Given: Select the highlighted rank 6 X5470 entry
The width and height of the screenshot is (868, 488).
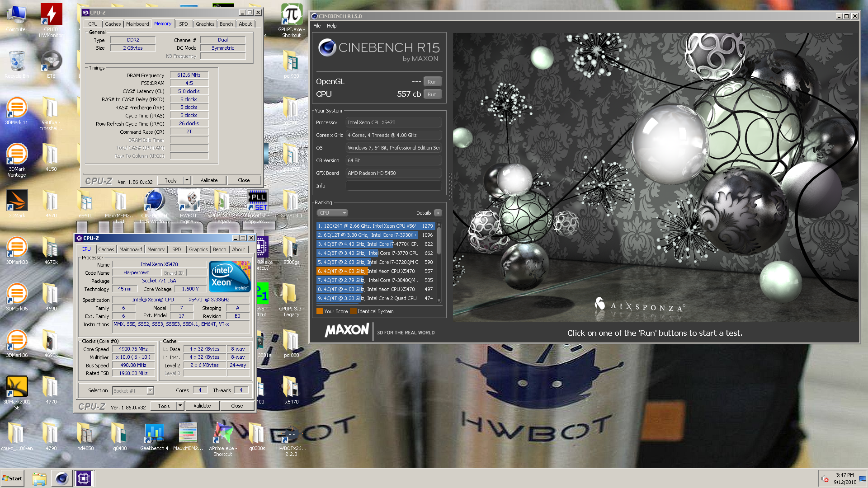Looking at the screenshot, I should pyautogui.click(x=376, y=271).
